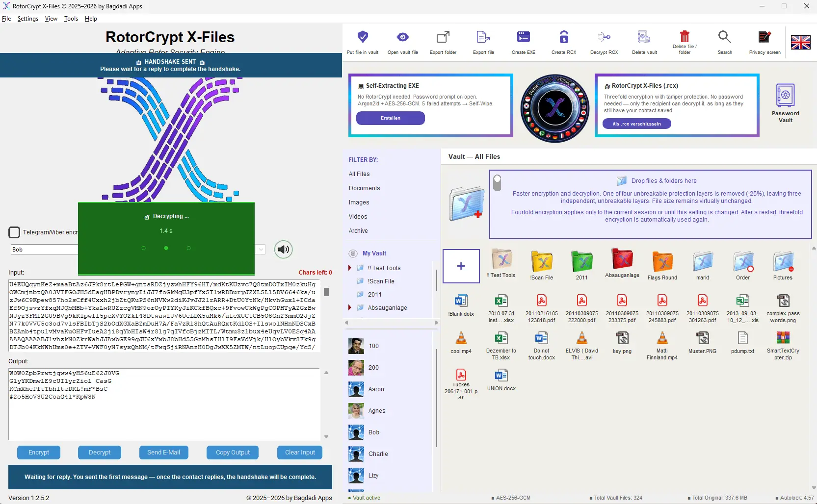Click the Clear Input button
Viewport: 817px width, 504px height.
point(300,453)
